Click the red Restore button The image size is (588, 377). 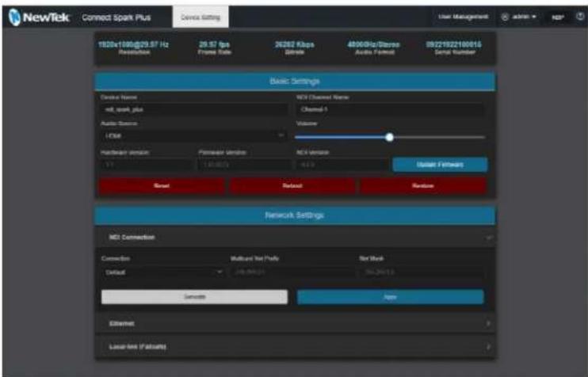coord(423,186)
